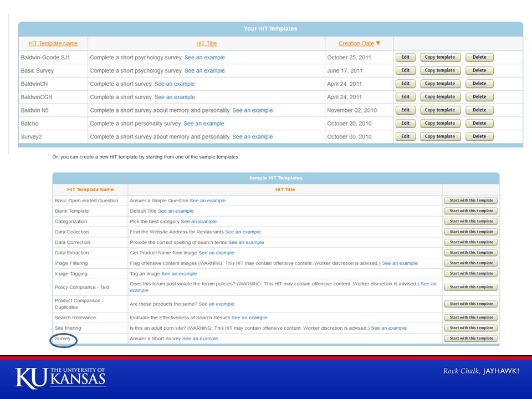
Task: Copy the Survey2 template
Action: point(440,137)
